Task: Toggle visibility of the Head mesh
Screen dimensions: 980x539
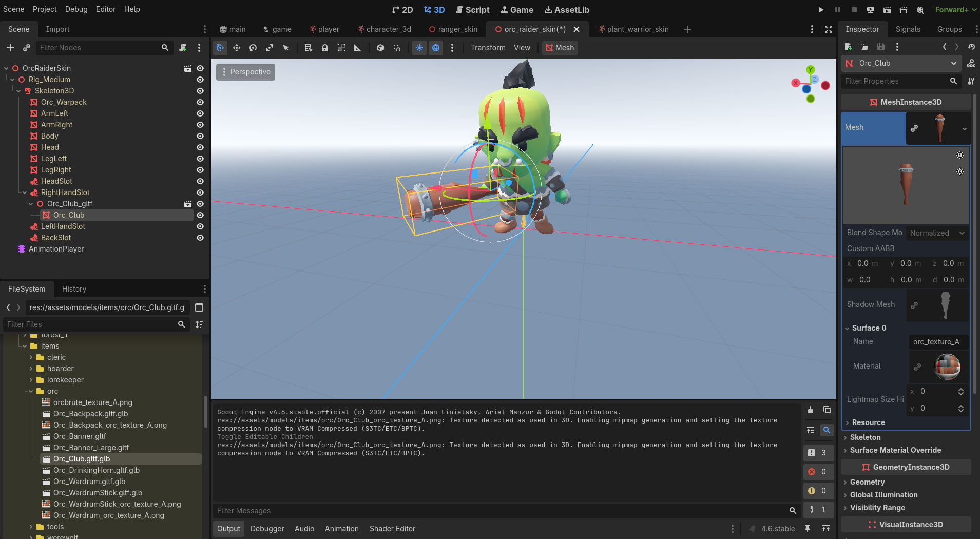Action: 200,147
